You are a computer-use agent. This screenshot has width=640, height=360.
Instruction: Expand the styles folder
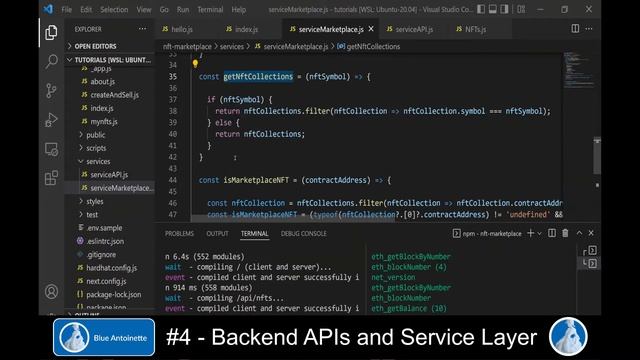pyautogui.click(x=95, y=202)
